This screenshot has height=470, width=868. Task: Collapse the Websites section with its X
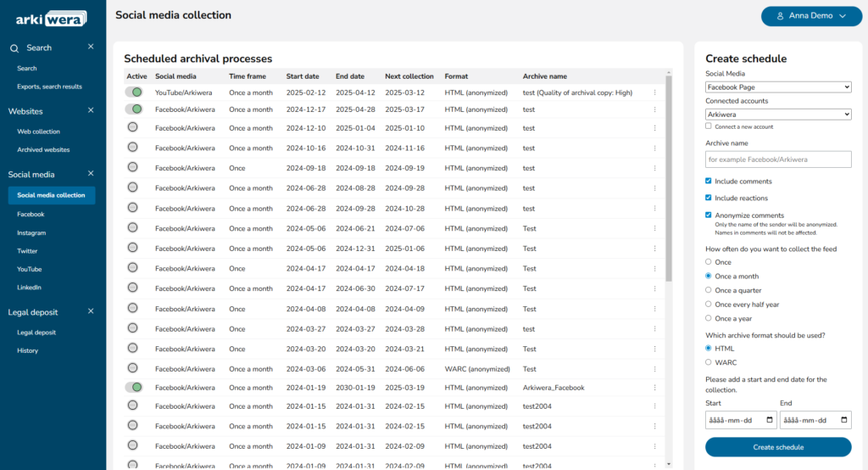91,110
